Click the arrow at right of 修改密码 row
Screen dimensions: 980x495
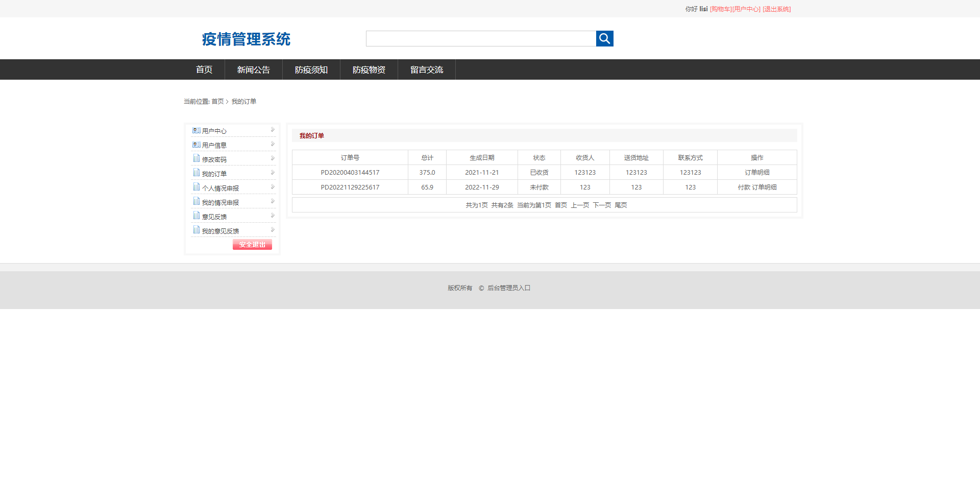click(x=273, y=158)
